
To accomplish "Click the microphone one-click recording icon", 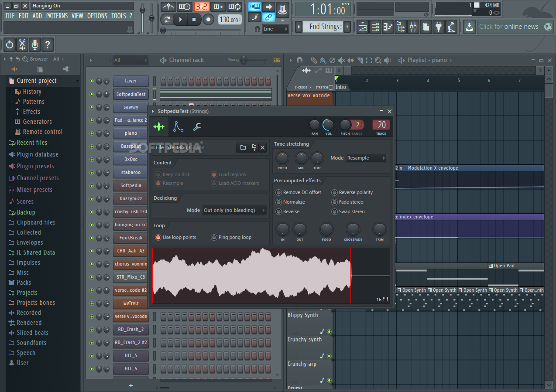I will click(35, 44).
